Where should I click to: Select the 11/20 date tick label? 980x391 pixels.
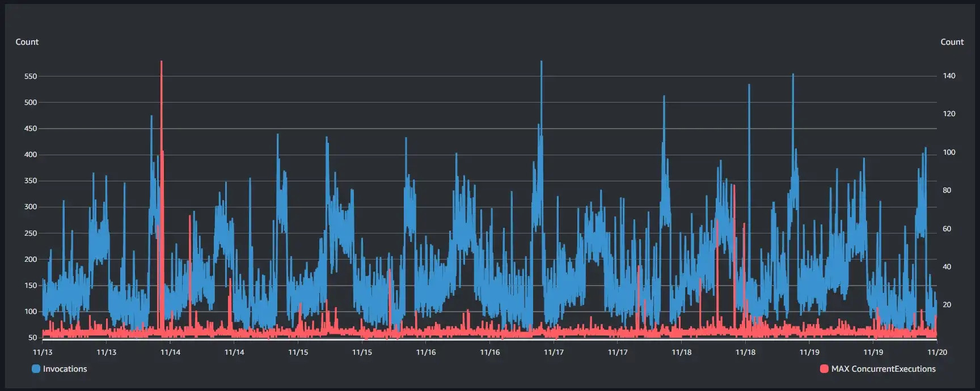[936, 352]
